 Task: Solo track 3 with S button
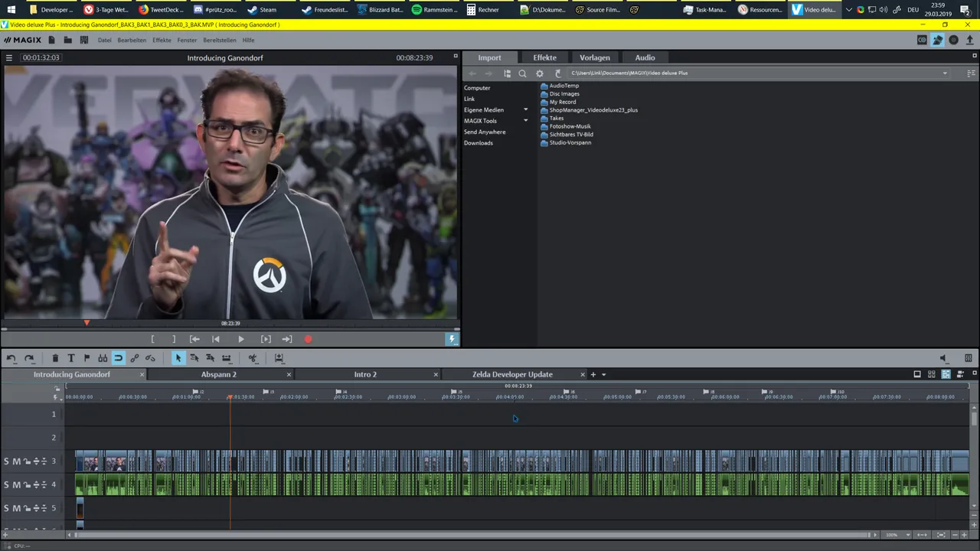click(x=6, y=461)
